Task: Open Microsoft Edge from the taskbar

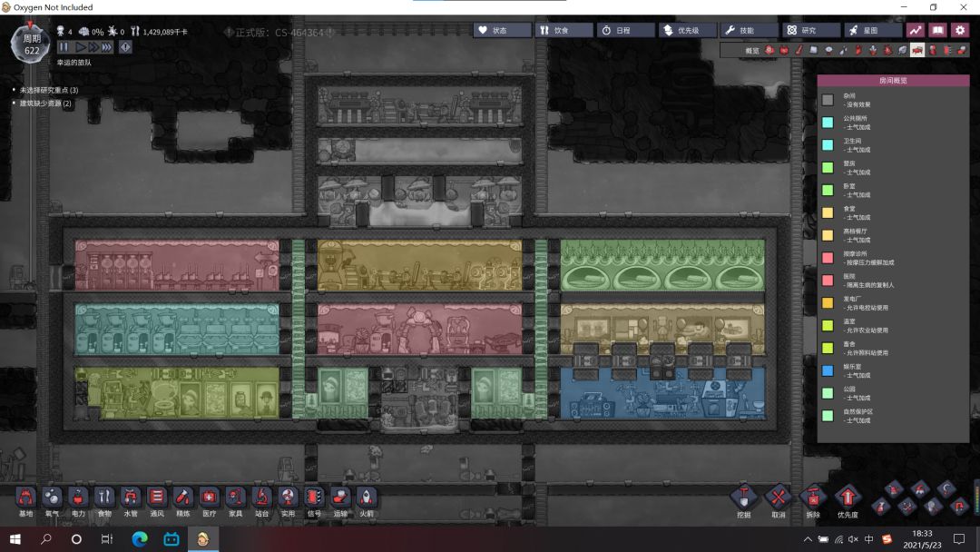Action: [x=140, y=539]
